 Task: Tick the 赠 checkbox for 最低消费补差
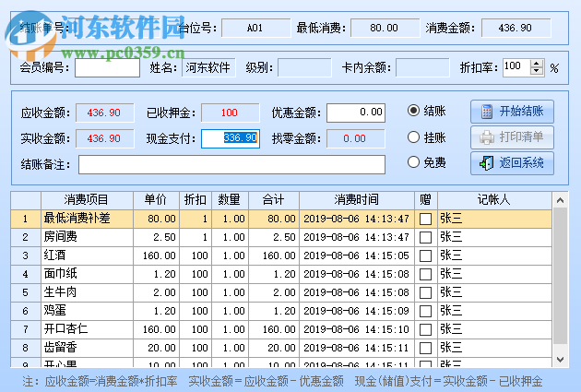(425, 219)
